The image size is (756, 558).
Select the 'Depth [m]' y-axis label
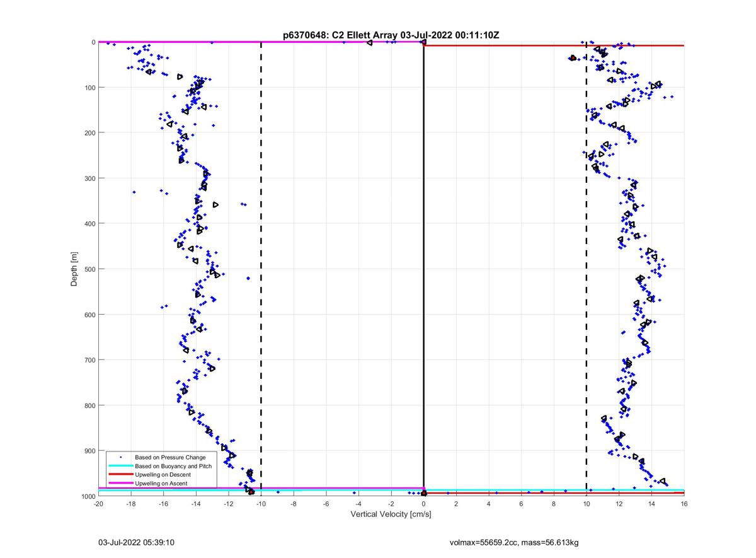[74, 269]
